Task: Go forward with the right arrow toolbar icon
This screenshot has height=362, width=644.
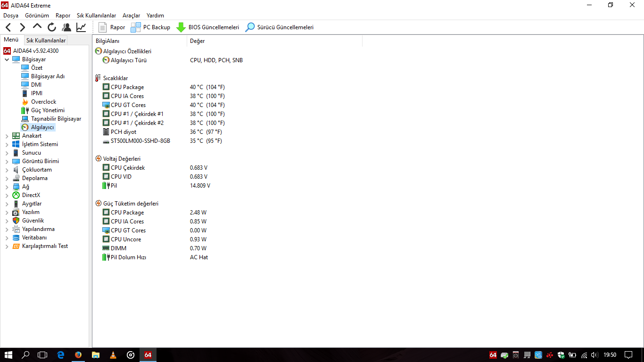Action: [x=22, y=27]
